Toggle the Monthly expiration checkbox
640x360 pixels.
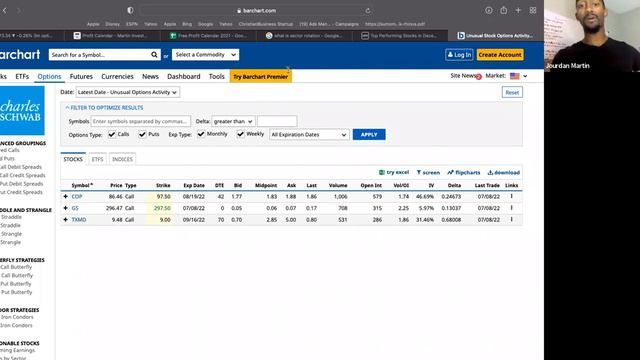201,134
